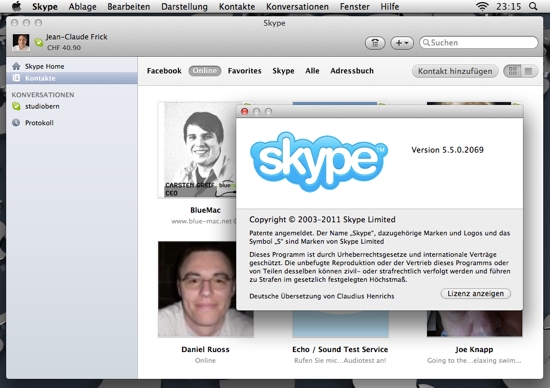Viewport: 550px width, 388px height.
Task: Show the Alle contacts tab
Action: point(312,71)
